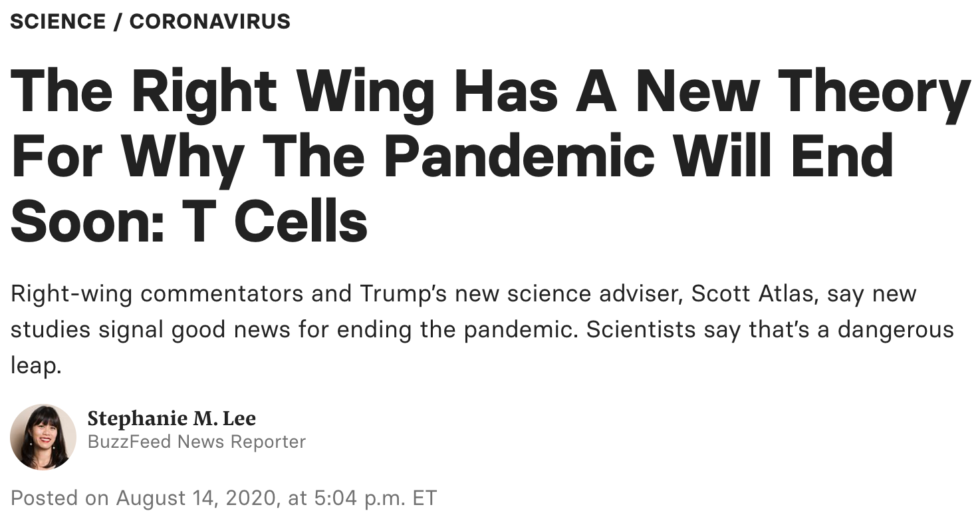The width and height of the screenshot is (980, 519).
Task: Click the author name Stephanie M. Lee
Action: [172, 419]
